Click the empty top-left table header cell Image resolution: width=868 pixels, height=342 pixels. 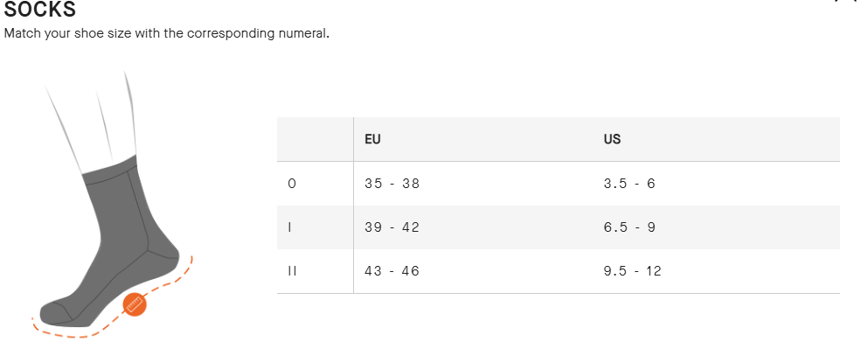[315, 139]
